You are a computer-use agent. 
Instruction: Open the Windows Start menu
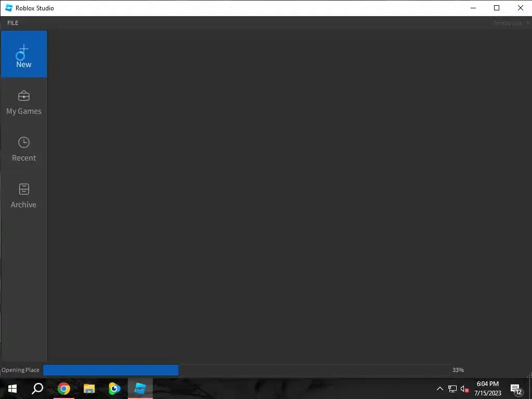point(12,389)
